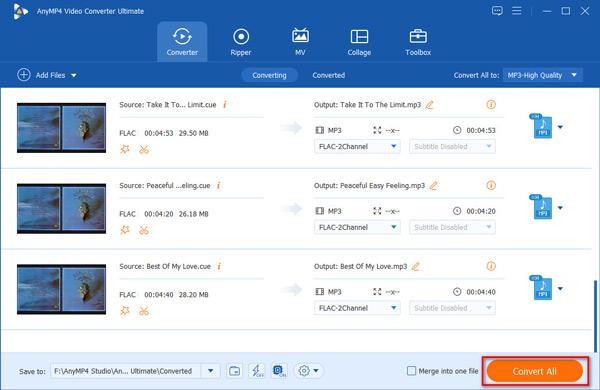The width and height of the screenshot is (600, 390).
Task: Click the Convert All button
Action: (535, 371)
